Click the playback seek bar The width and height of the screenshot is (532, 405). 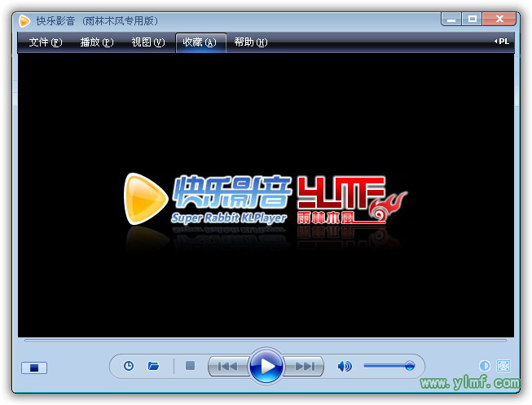pos(266,340)
